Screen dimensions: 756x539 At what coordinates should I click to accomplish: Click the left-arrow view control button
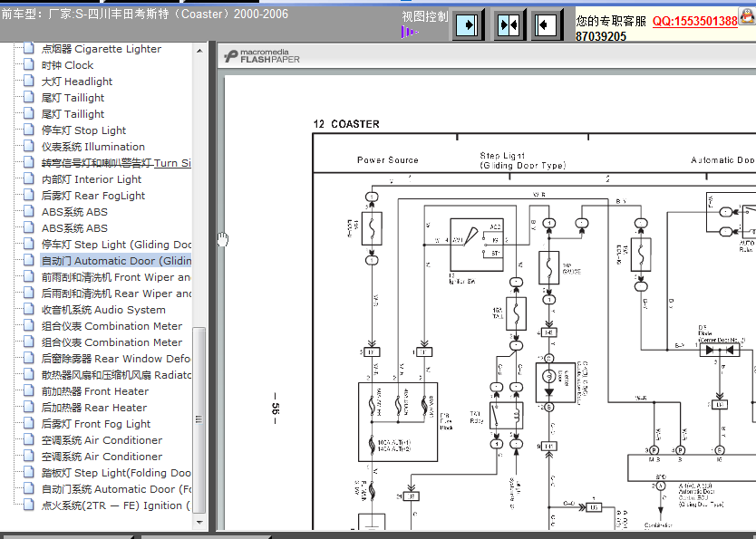547,24
